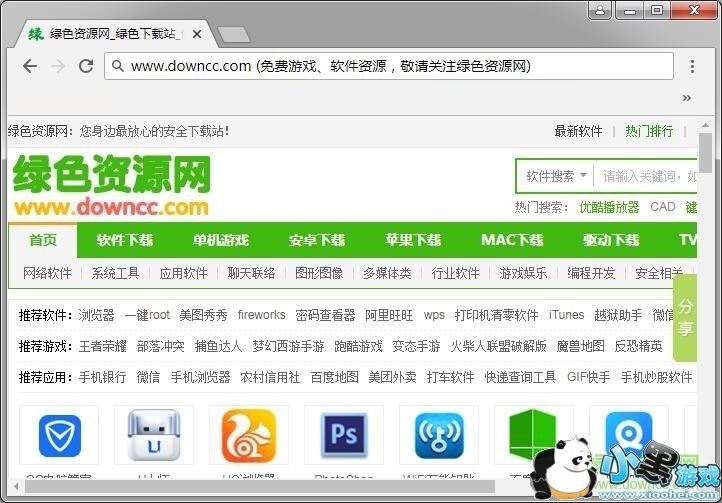
Task: Open the green cube app icon
Action: 532,435
